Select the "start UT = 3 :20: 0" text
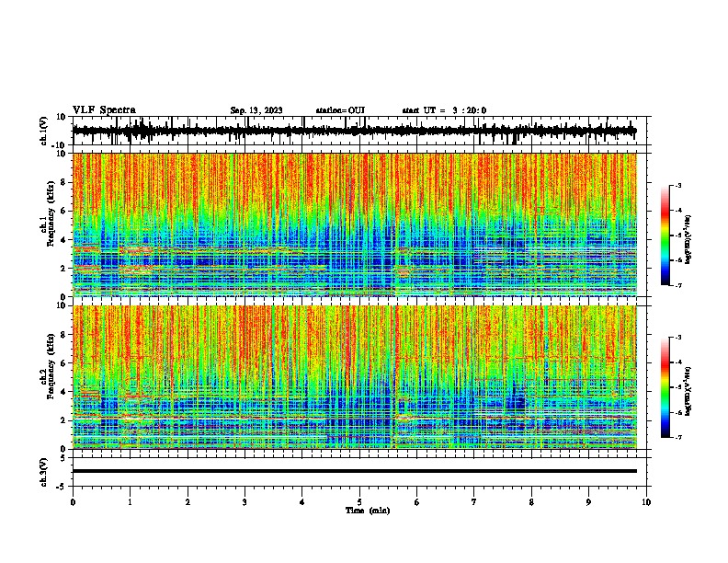This screenshot has width=728, height=563. point(444,110)
